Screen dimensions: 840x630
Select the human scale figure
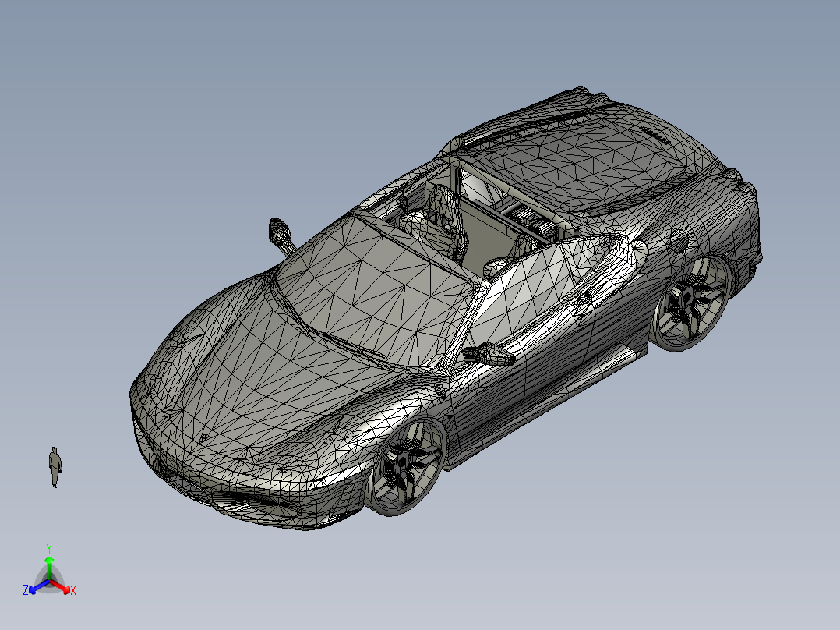pyautogui.click(x=55, y=466)
